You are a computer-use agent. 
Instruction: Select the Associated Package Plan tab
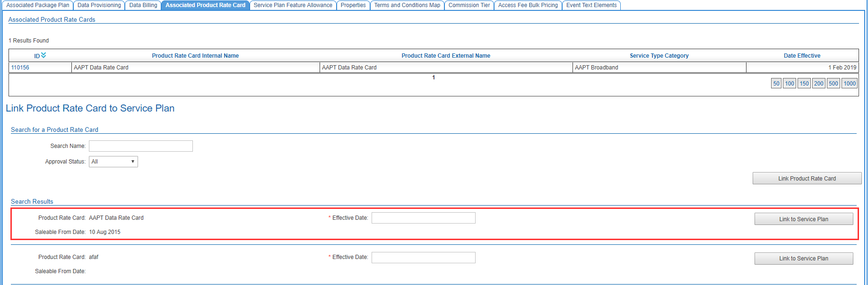tap(38, 5)
